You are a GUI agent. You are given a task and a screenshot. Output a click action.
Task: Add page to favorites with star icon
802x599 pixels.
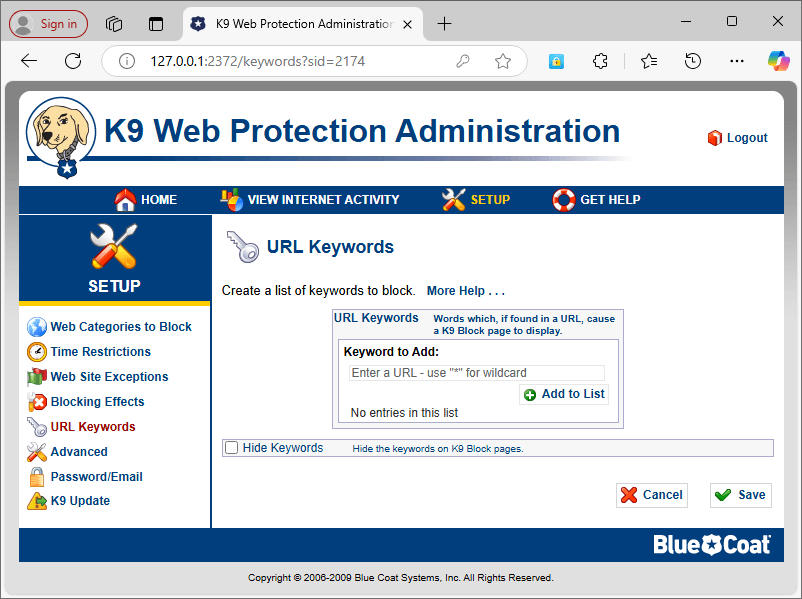[x=503, y=61]
